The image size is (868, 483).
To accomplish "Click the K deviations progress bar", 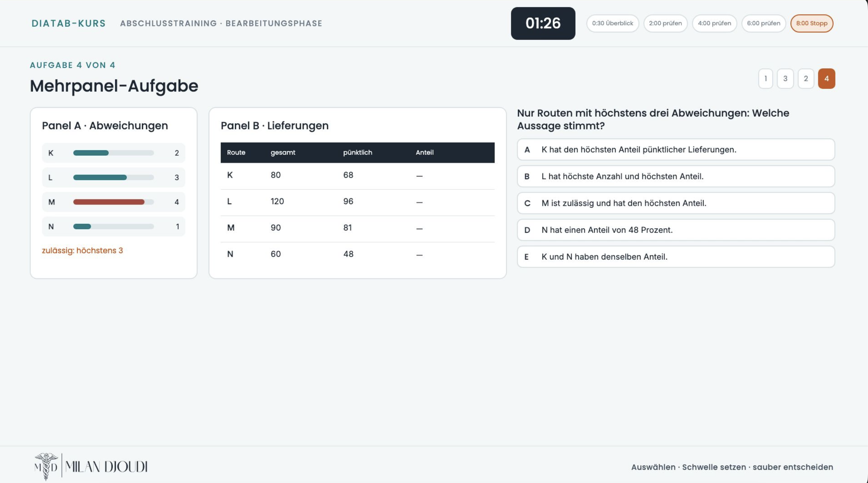I will pyautogui.click(x=113, y=153).
